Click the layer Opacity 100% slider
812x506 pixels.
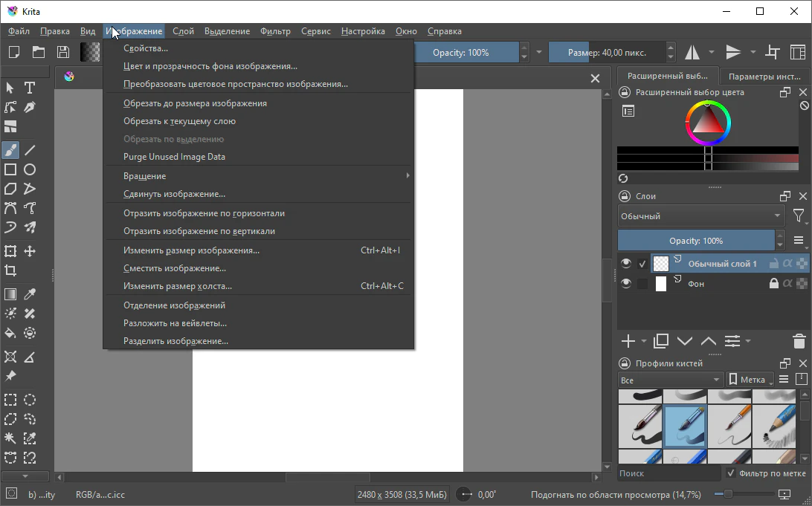coord(695,241)
